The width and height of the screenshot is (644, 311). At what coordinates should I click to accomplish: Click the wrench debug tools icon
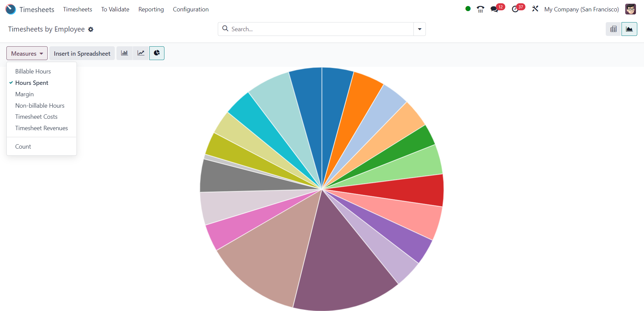tap(535, 9)
